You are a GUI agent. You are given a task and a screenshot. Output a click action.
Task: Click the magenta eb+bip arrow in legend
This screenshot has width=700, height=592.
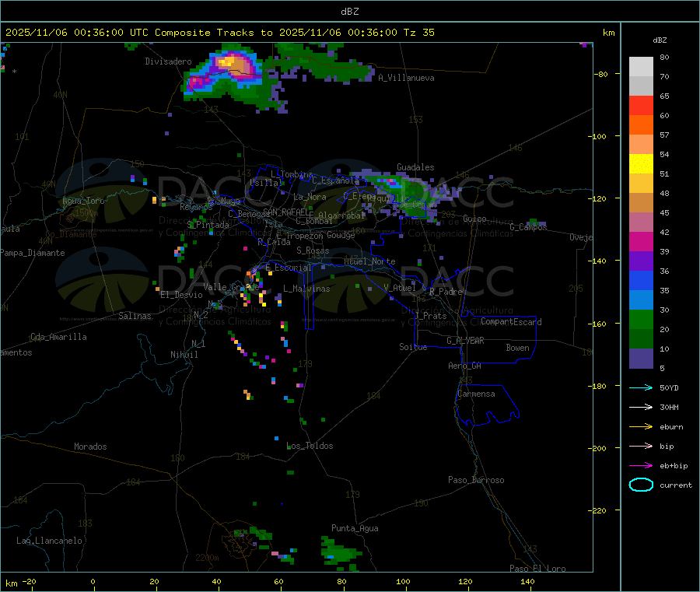(641, 465)
